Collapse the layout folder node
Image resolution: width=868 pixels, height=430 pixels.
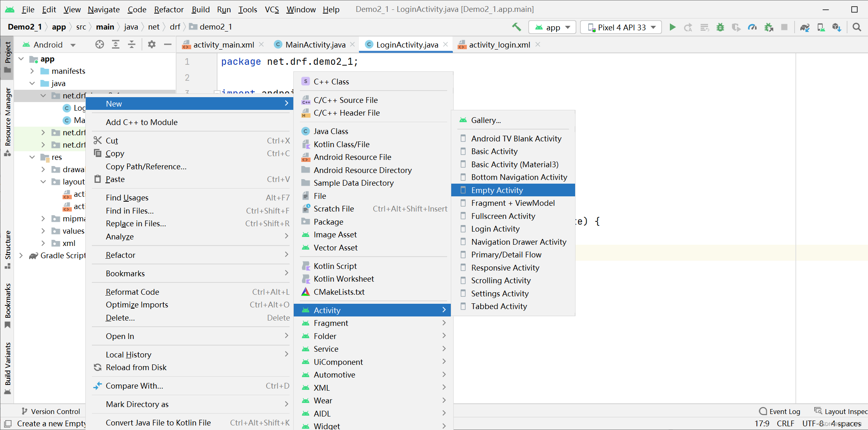[x=43, y=182]
